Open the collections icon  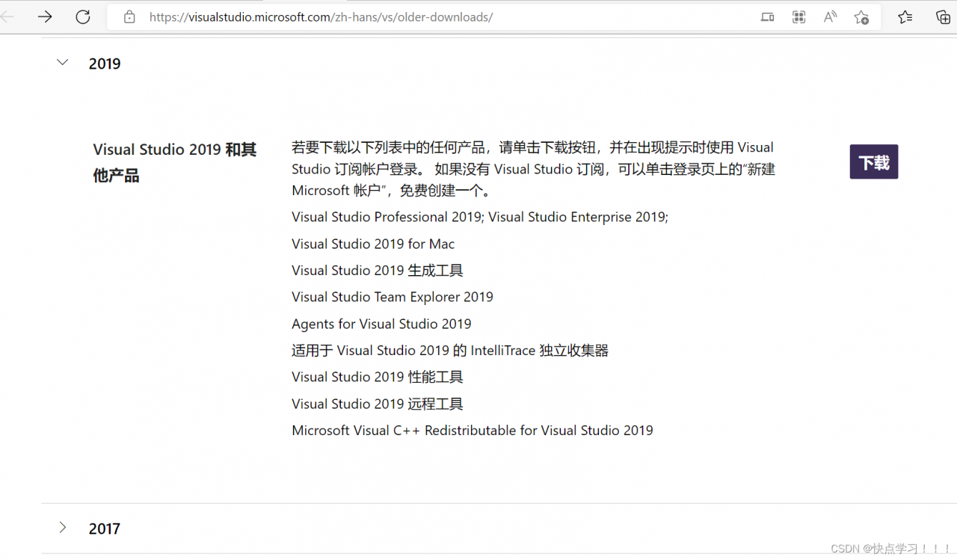pos(944,16)
